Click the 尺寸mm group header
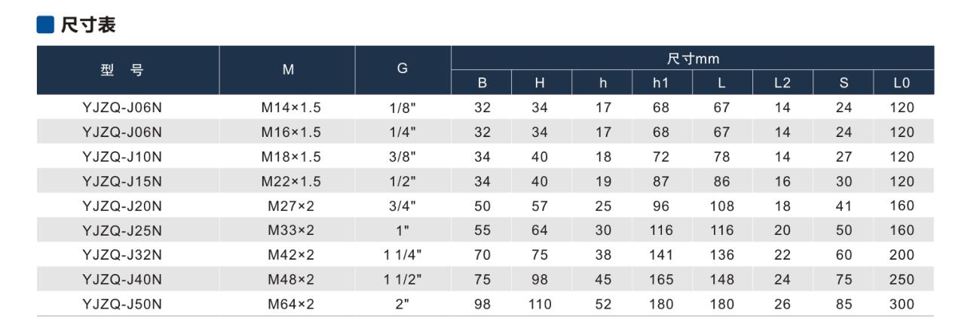Viewport: 980px width, 332px height. tap(693, 58)
